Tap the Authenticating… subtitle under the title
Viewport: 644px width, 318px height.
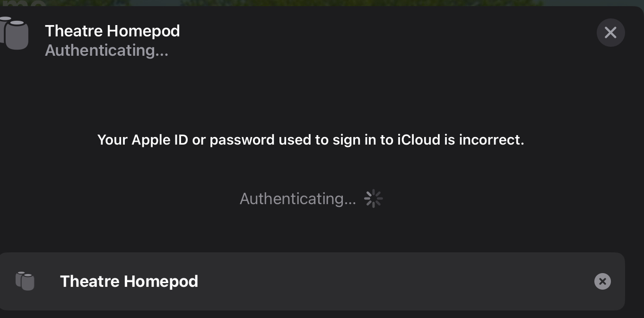click(x=107, y=50)
